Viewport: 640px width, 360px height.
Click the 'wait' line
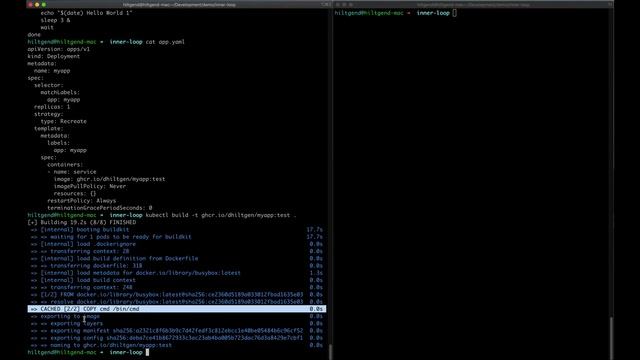point(47,27)
